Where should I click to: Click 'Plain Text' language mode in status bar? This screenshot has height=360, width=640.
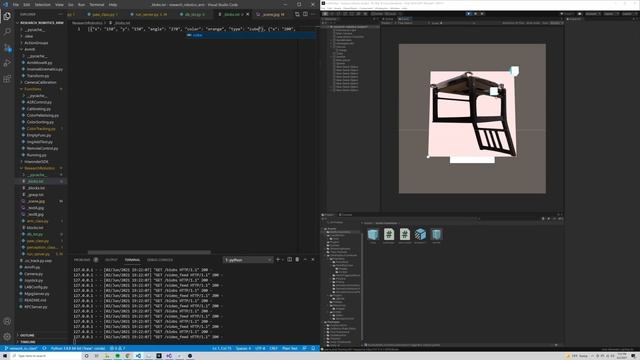tap(290, 349)
